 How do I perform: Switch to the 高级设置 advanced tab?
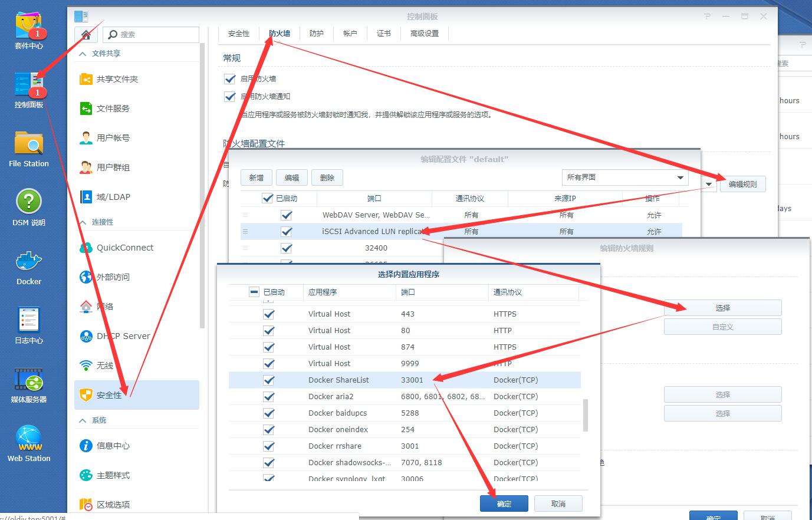click(425, 34)
